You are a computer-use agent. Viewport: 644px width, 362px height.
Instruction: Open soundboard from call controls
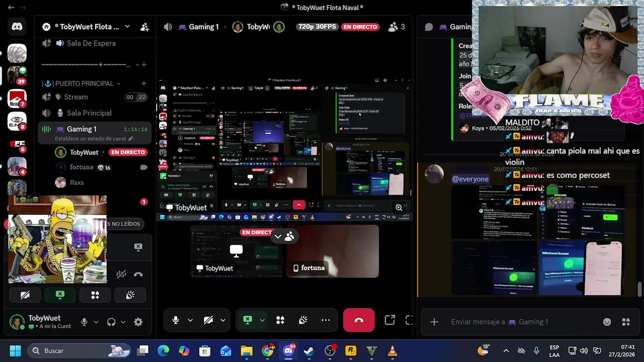click(303, 320)
